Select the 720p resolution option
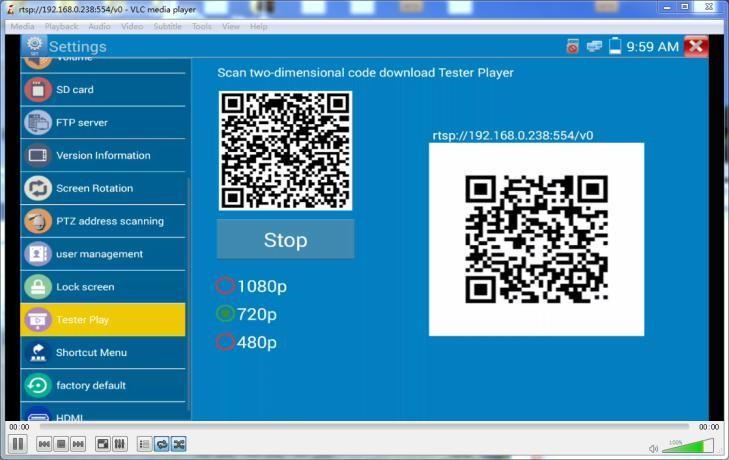729x460 pixels. (246, 314)
